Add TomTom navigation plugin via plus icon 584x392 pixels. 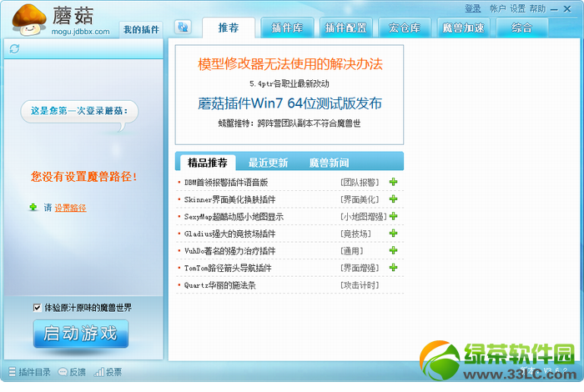(393, 268)
